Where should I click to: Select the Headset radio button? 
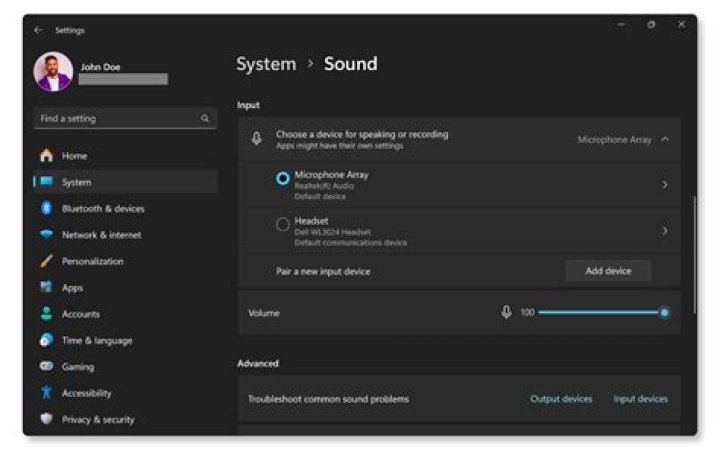tap(283, 225)
